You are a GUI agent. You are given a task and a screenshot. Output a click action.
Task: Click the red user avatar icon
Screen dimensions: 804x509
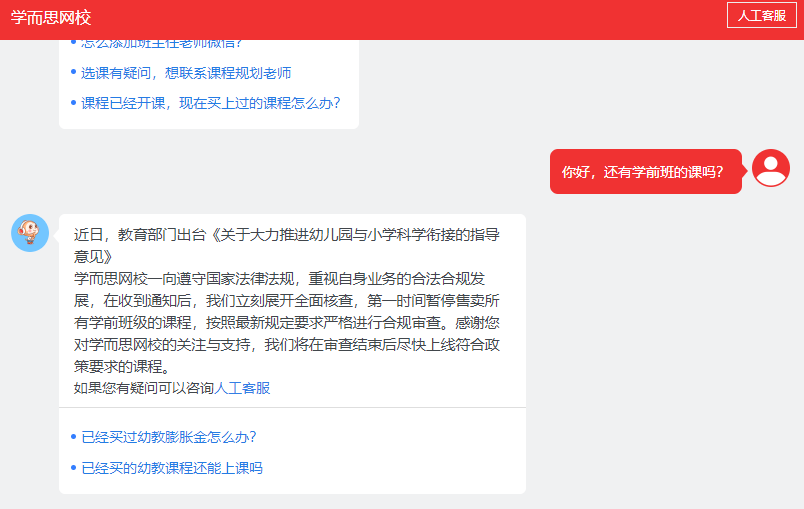coord(770,168)
